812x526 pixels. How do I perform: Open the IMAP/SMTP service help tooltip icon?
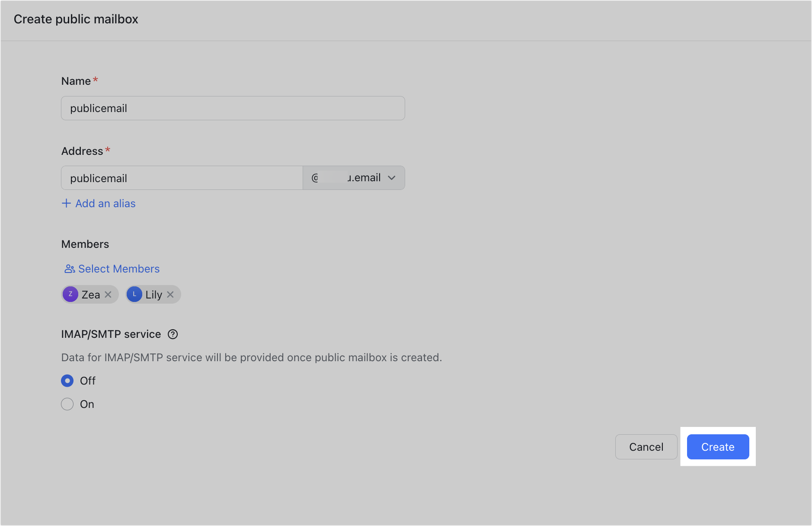click(173, 334)
